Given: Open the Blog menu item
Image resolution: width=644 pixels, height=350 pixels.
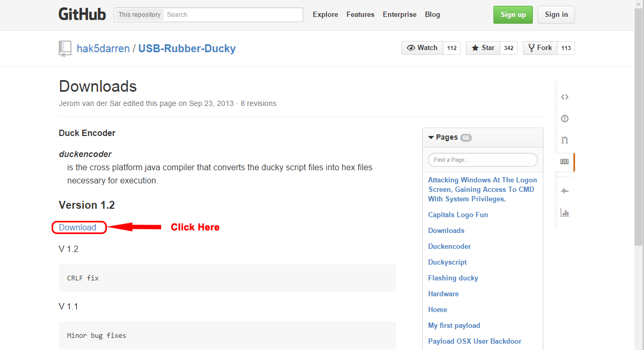Looking at the screenshot, I should [432, 15].
